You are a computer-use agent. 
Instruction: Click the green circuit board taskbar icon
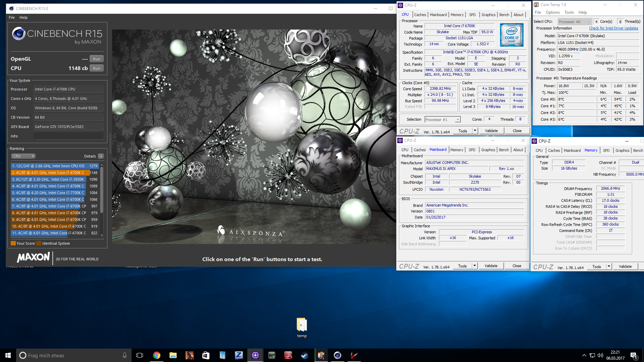coord(271,355)
